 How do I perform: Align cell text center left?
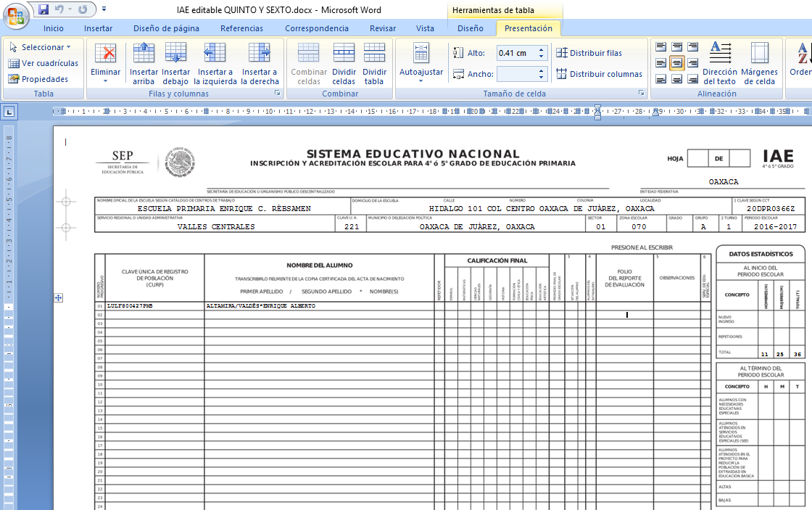click(660, 63)
